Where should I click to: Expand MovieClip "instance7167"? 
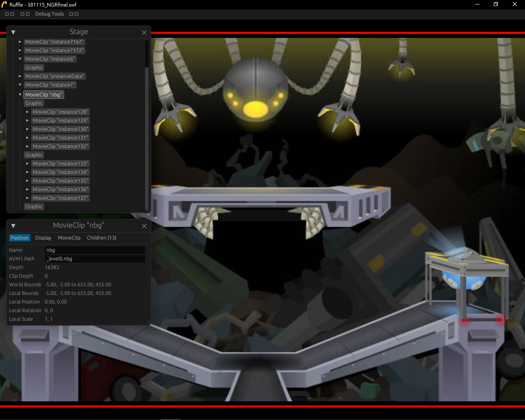point(20,41)
